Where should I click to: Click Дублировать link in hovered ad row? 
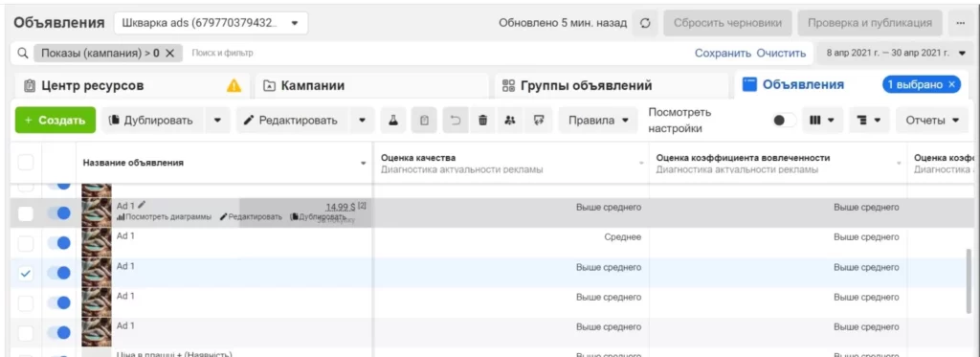318,216
